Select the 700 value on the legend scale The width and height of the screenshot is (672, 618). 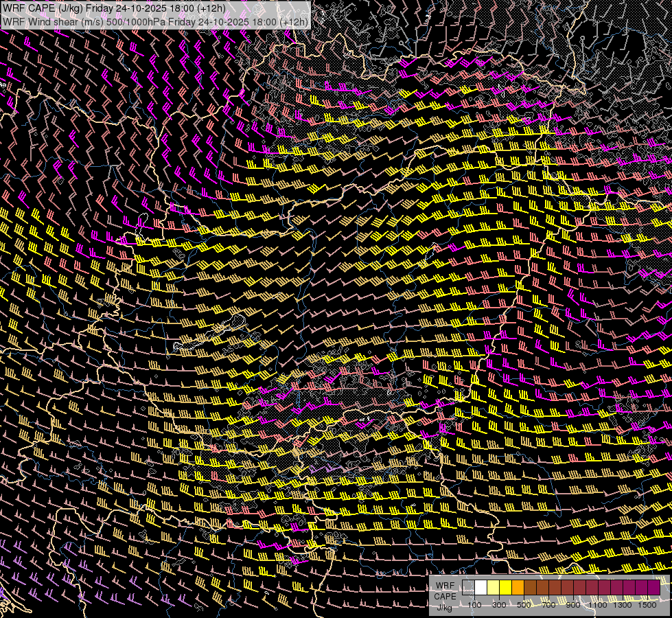[x=548, y=605]
